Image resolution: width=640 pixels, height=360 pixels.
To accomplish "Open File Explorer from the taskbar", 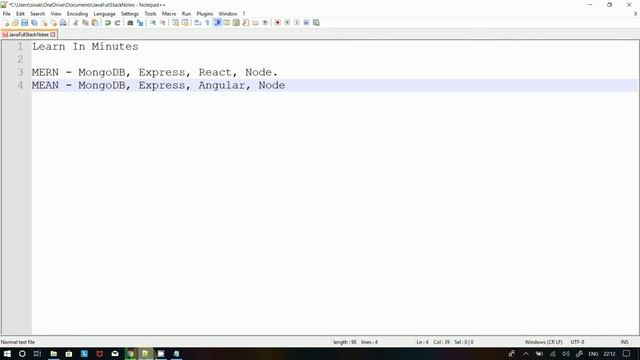I will [x=53, y=354].
